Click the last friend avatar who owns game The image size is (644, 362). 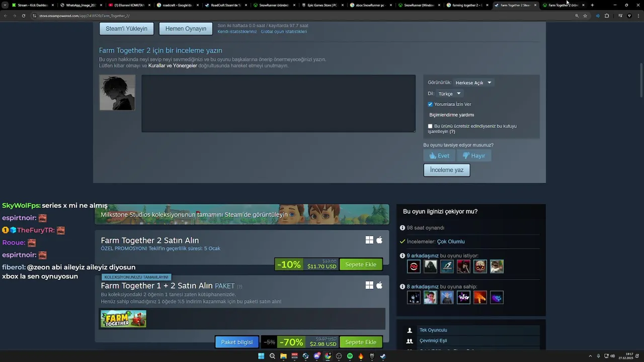pyautogui.click(x=497, y=298)
